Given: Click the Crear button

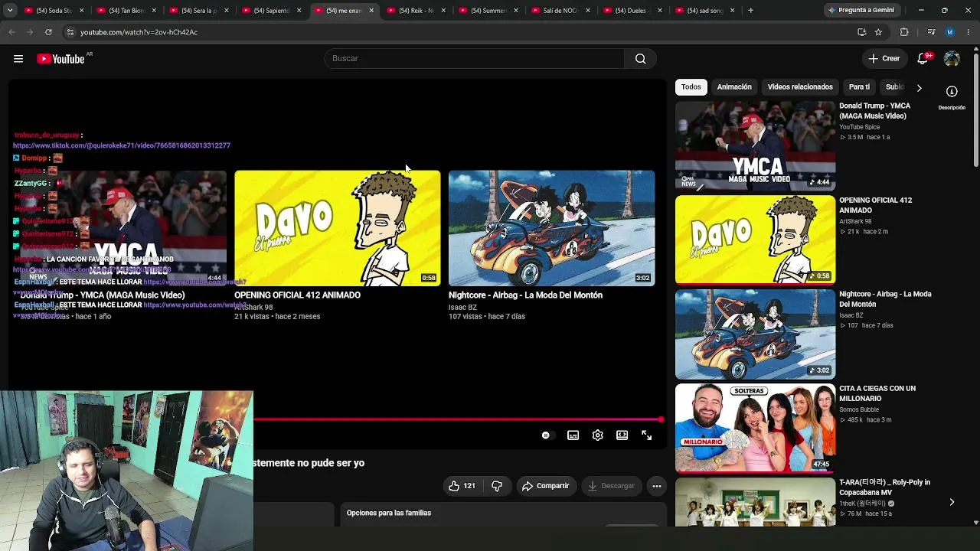Looking at the screenshot, I should (x=884, y=59).
